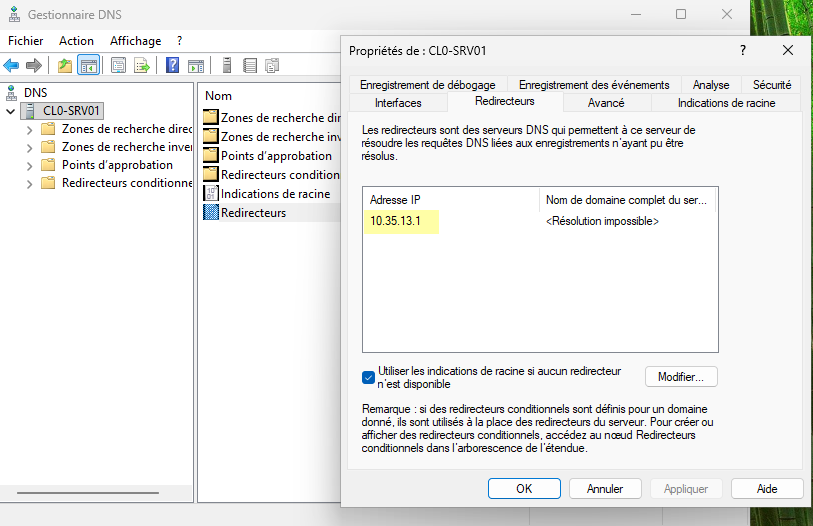Expand Redirecteurs conditionnels tree node

(x=30, y=184)
